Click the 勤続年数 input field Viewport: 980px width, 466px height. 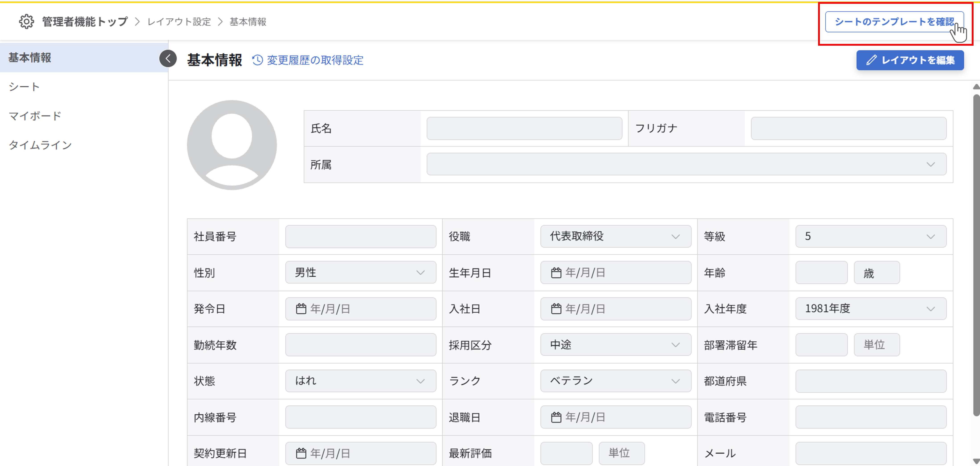tap(361, 345)
